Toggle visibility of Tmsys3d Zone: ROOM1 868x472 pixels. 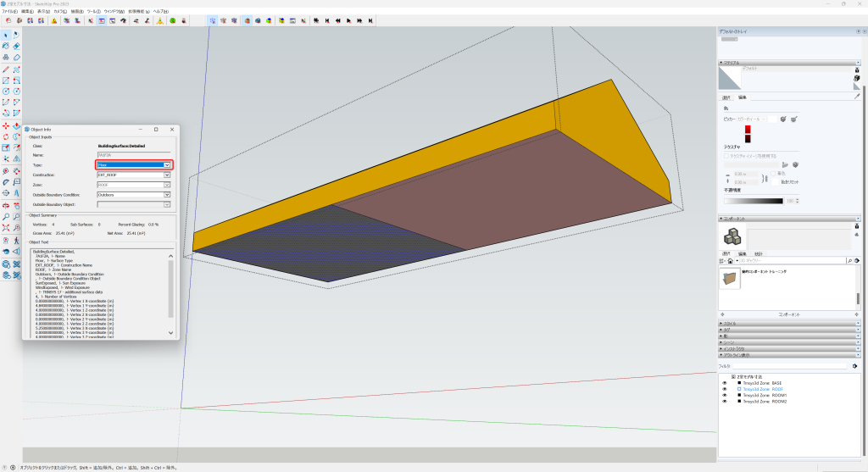(725, 395)
